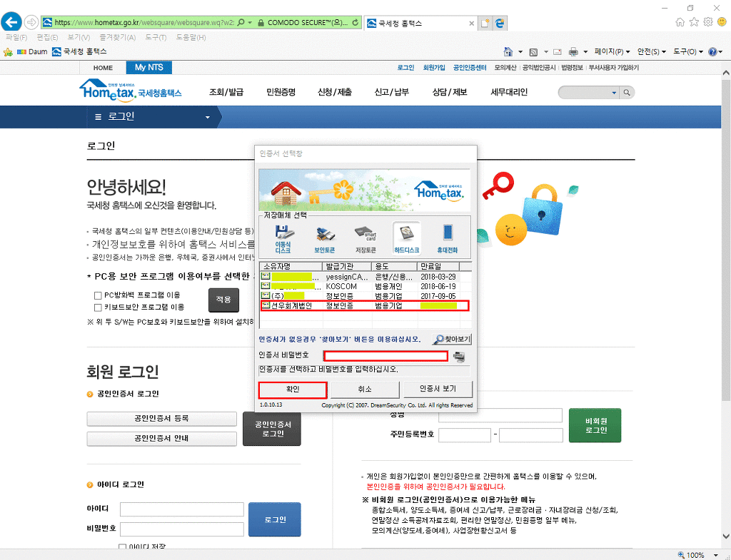Click the 적용 apply button
731x560 pixels.
coord(223,300)
